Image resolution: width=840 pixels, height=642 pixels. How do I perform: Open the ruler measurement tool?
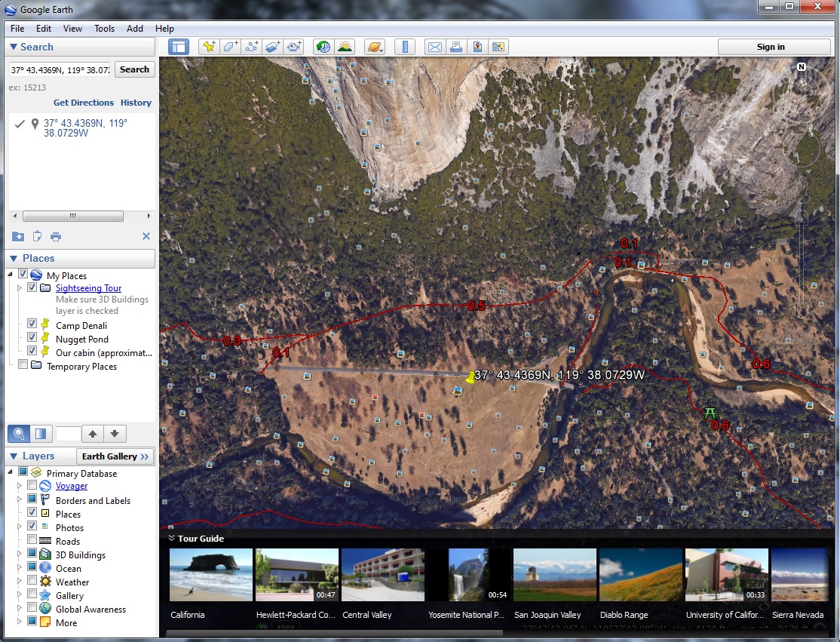[x=405, y=48]
